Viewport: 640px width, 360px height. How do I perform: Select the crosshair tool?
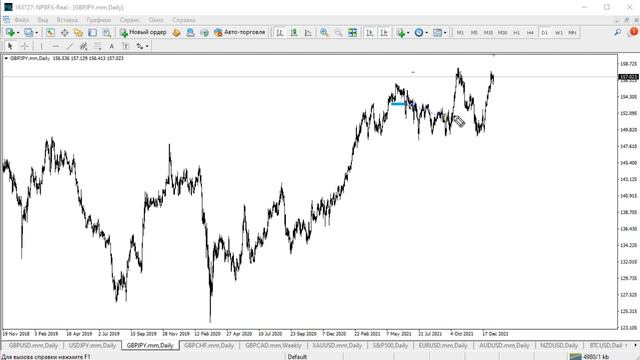click(24, 46)
